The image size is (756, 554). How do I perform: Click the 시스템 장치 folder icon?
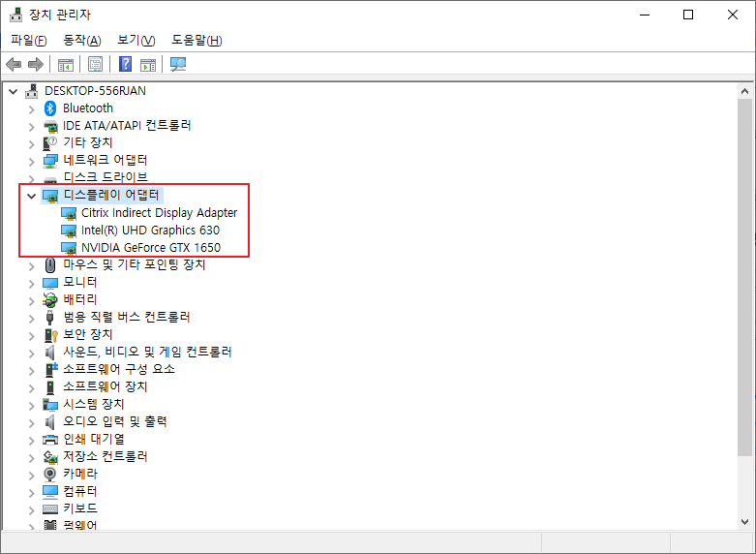tap(50, 405)
